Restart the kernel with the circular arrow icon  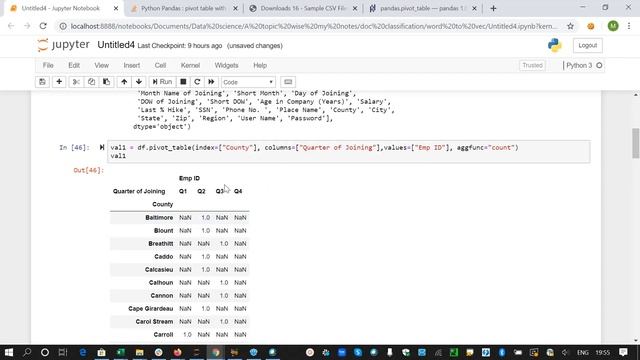click(197, 82)
